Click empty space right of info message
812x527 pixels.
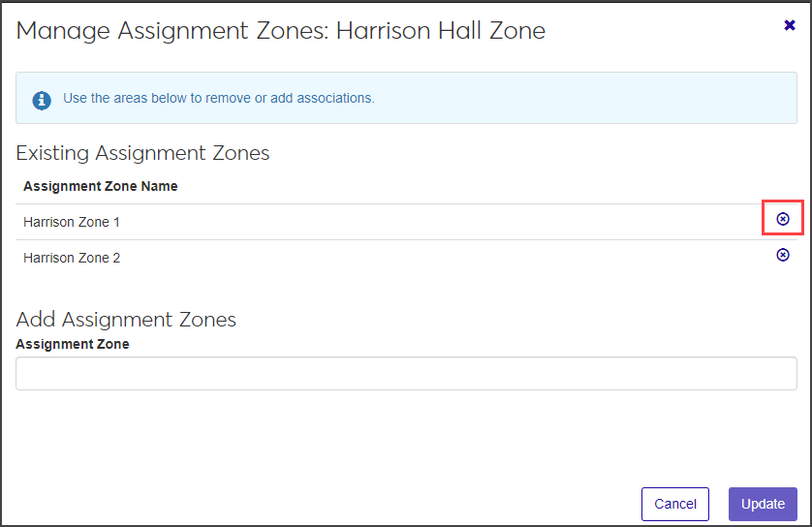(x=581, y=99)
